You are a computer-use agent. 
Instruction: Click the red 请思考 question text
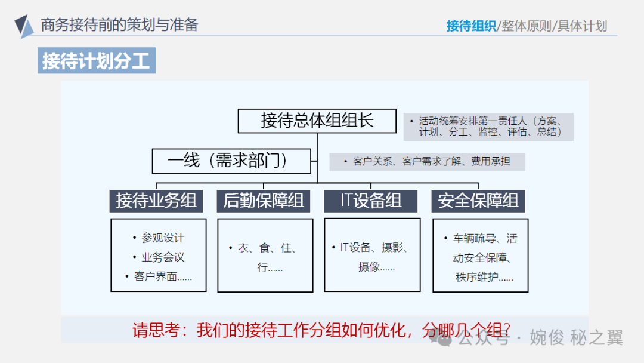(x=321, y=330)
